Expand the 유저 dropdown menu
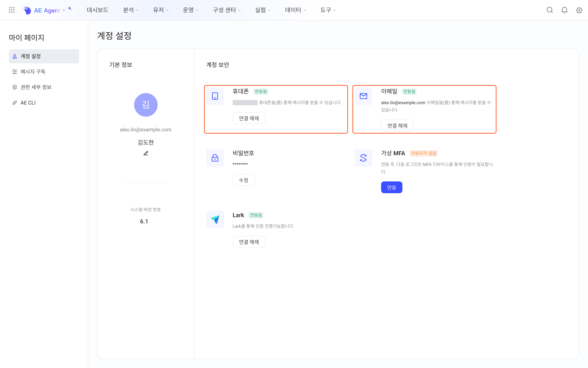 coord(161,10)
